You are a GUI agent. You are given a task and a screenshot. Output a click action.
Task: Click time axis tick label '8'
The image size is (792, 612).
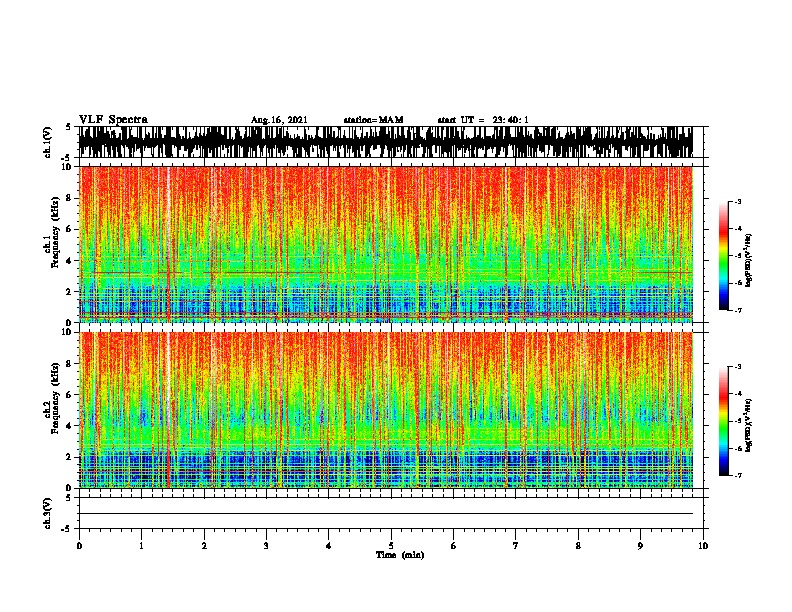click(578, 546)
